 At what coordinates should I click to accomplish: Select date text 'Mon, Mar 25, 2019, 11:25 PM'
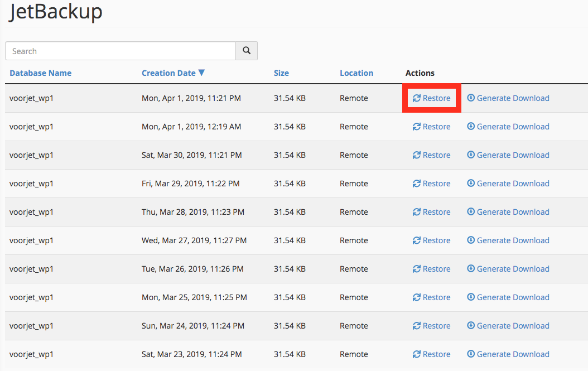pyautogui.click(x=194, y=297)
